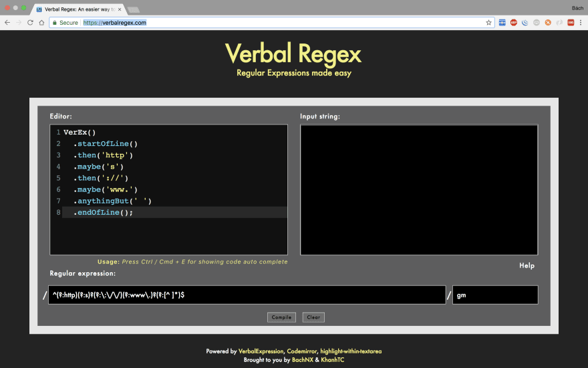This screenshot has width=588, height=368.
Task: Click inside the Input string text area
Action: coord(419,189)
